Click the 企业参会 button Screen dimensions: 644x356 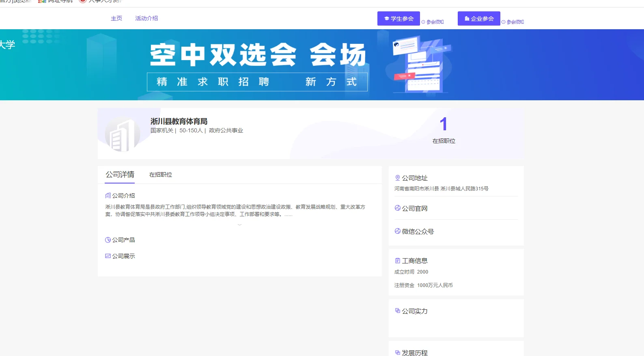(479, 19)
